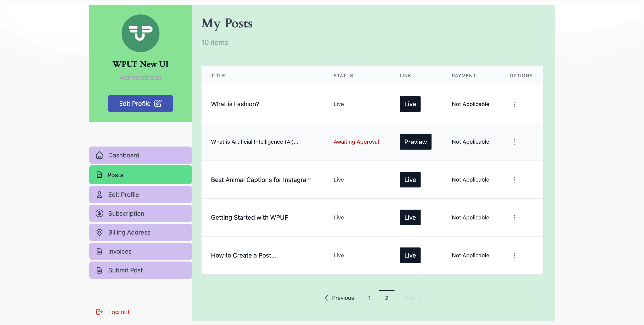Click the Billing Address location pin icon
This screenshot has width=644, height=325.
tap(99, 232)
